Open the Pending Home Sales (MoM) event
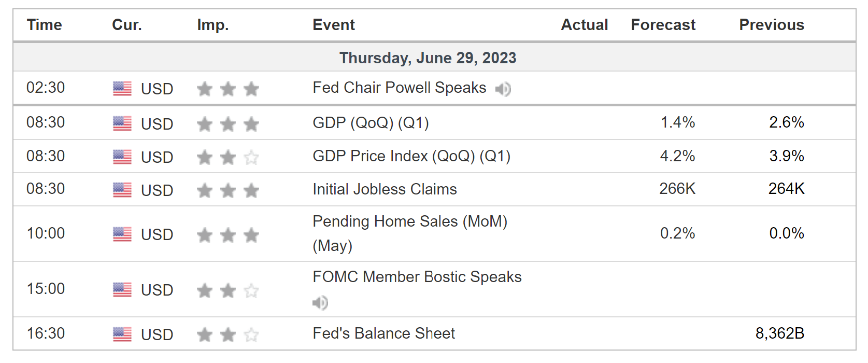The width and height of the screenshot is (868, 363). tap(409, 222)
